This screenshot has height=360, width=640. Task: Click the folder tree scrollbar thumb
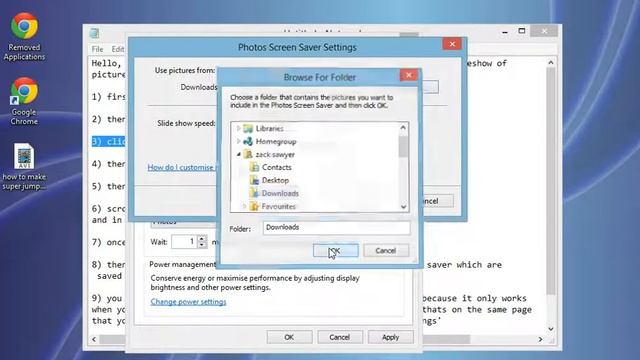click(x=403, y=147)
